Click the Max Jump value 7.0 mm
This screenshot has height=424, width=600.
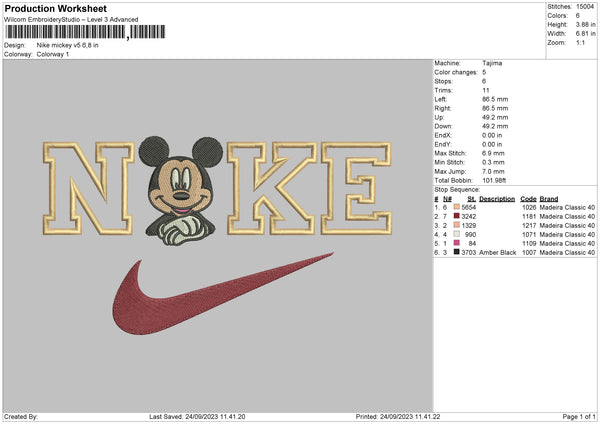coord(493,171)
